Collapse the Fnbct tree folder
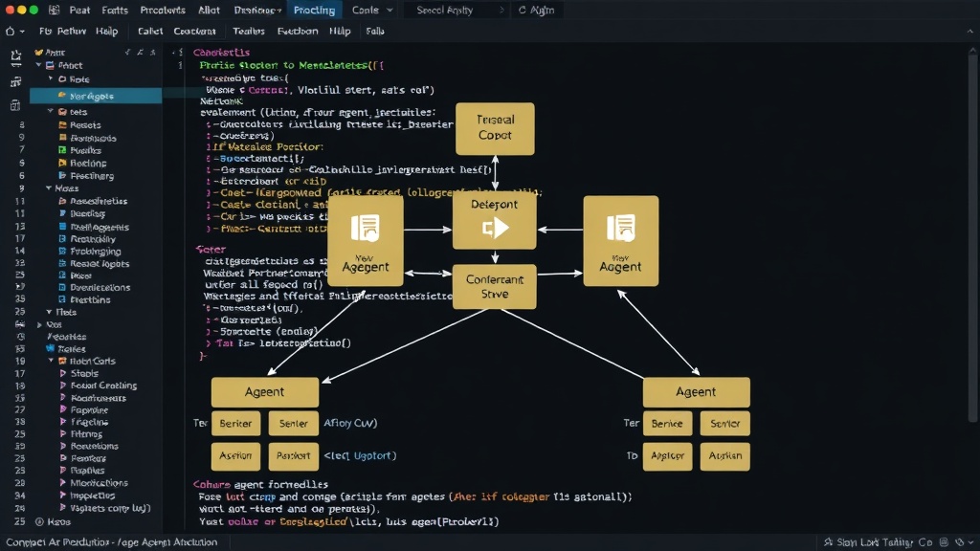The image size is (980, 551). tap(38, 65)
